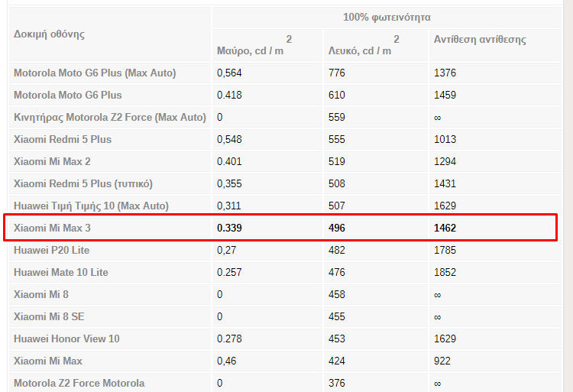Image resolution: width=573 pixels, height=392 pixels.
Task: Click the contrast value 1431
Action: [445, 183]
